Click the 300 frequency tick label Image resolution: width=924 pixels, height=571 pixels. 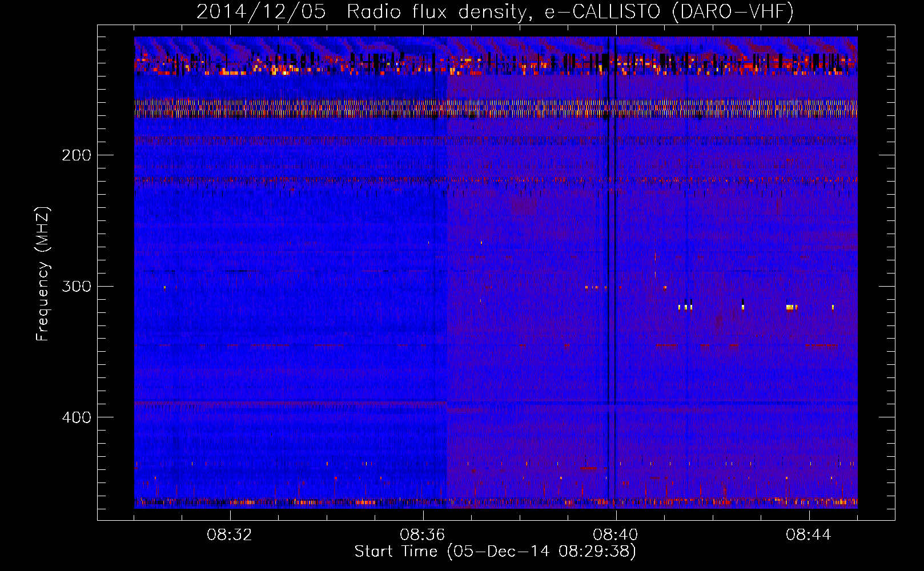coord(76,287)
